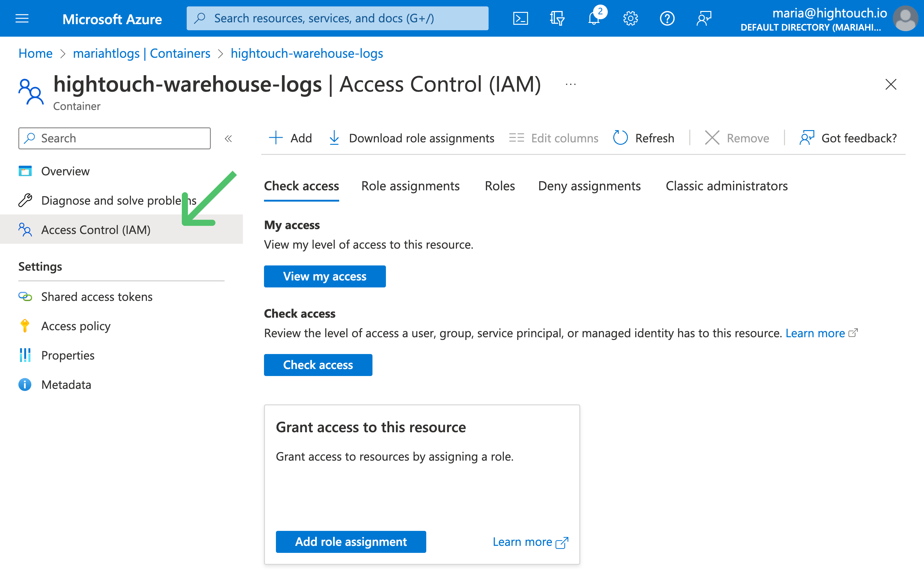Image resolution: width=924 pixels, height=577 pixels.
Task: Switch to the Role assignments tab
Action: tap(411, 185)
